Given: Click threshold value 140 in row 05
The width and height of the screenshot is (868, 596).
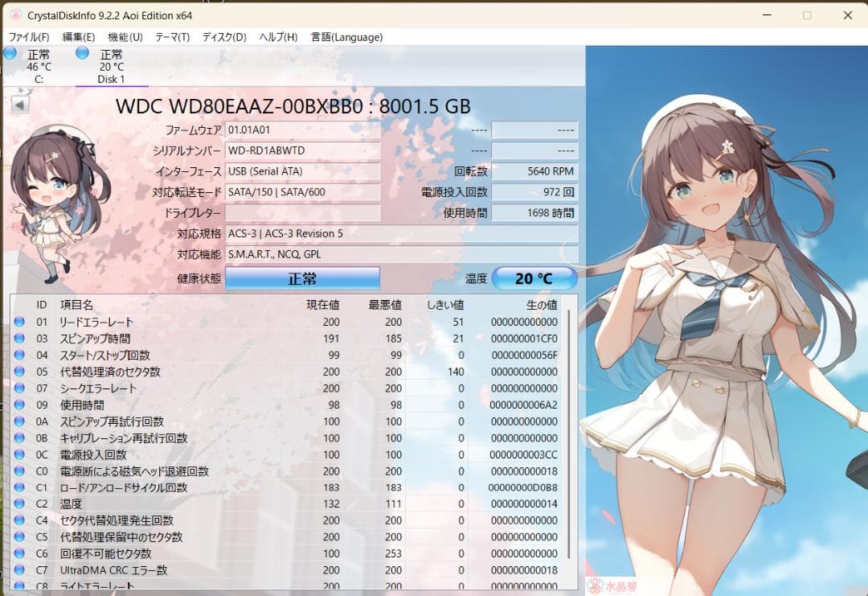Looking at the screenshot, I should (456, 372).
